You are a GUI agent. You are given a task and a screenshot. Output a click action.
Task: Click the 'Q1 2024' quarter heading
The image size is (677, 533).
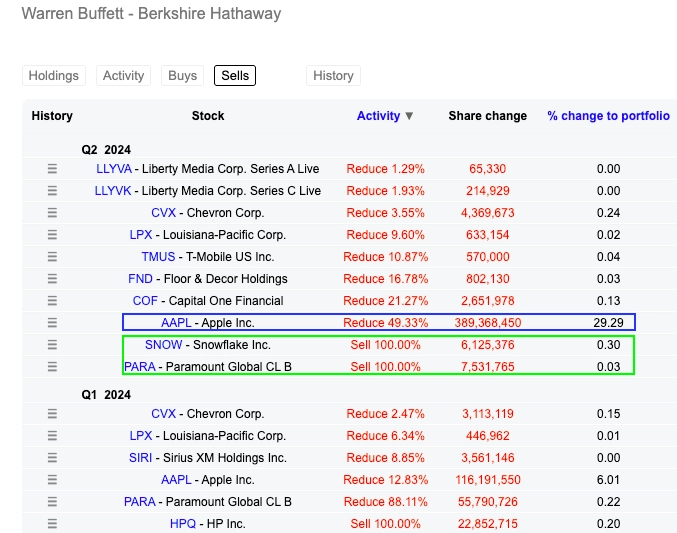pyautogui.click(x=106, y=395)
